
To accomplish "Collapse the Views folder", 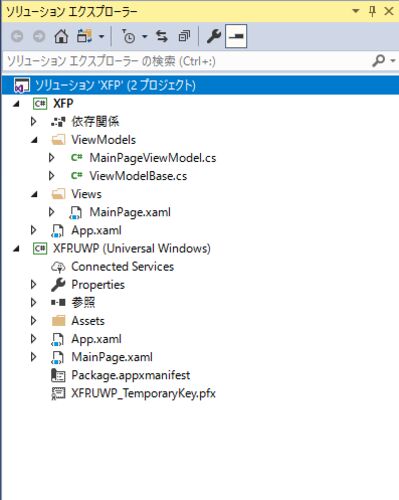I will tap(34, 194).
